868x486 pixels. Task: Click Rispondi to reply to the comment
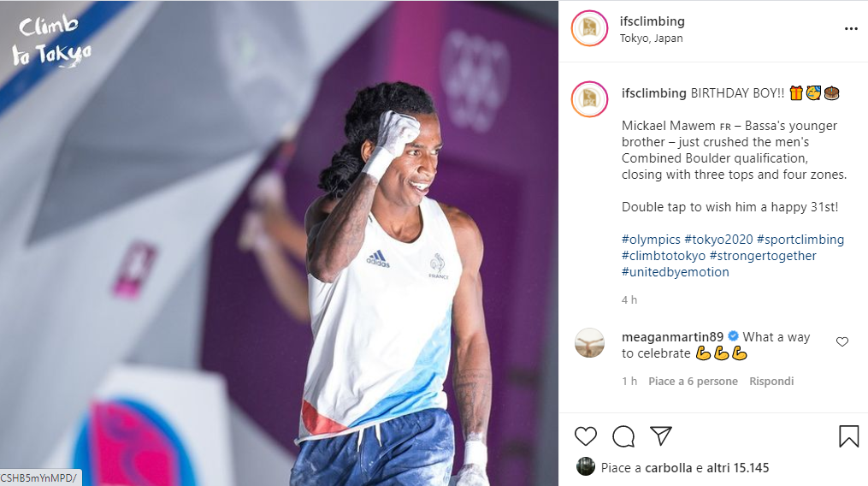pos(771,382)
